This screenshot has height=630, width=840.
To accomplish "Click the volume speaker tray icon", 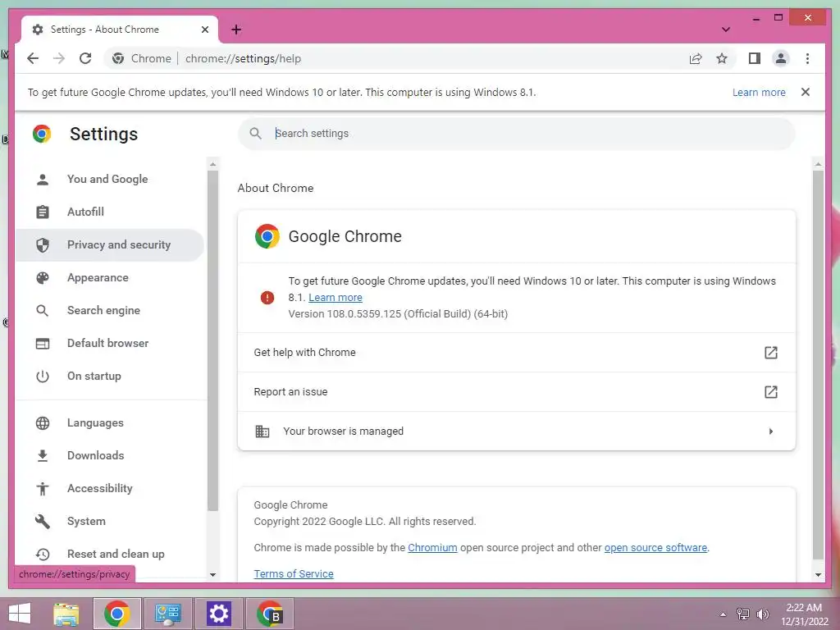I will coord(762,614).
